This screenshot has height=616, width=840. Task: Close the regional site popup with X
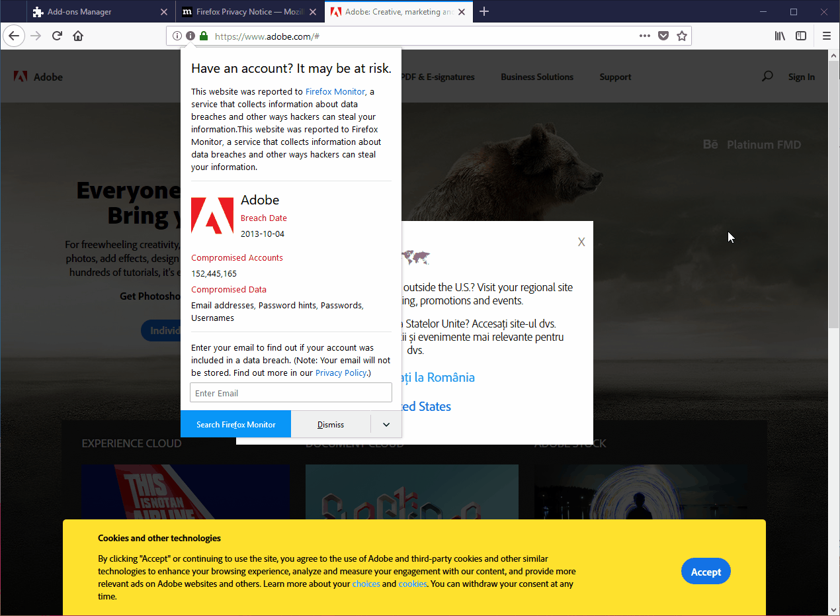[x=581, y=242]
